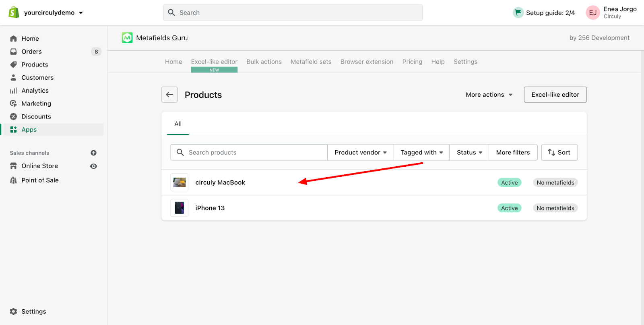Click the iPhone 13 thumbnail

tap(180, 208)
